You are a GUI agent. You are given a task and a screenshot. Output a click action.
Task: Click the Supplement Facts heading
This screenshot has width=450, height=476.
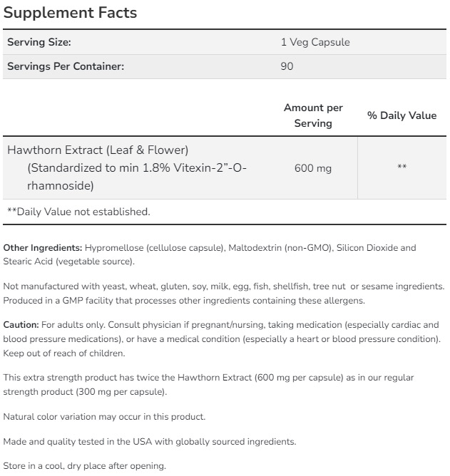(x=71, y=13)
